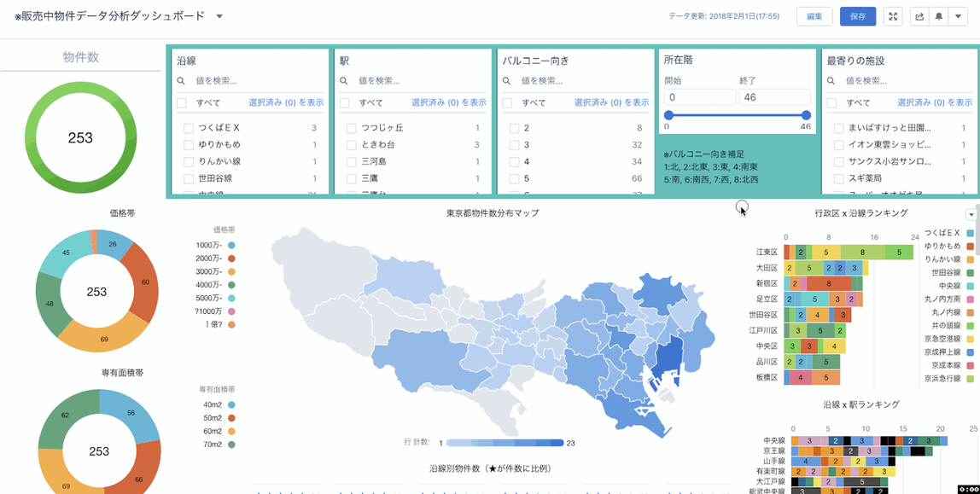Click the 世田谷区 bar label
The width and height of the screenshot is (980, 494).
coord(763,315)
